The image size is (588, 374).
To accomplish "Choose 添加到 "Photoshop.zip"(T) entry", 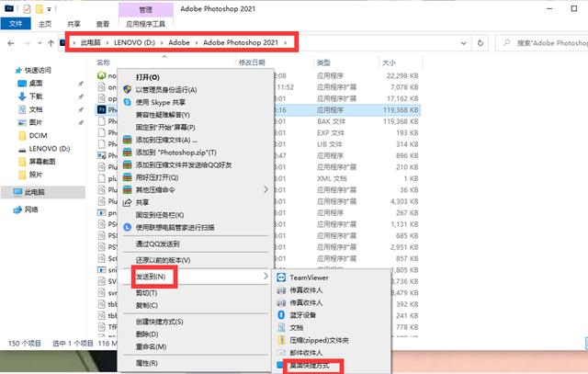I will point(195,153).
